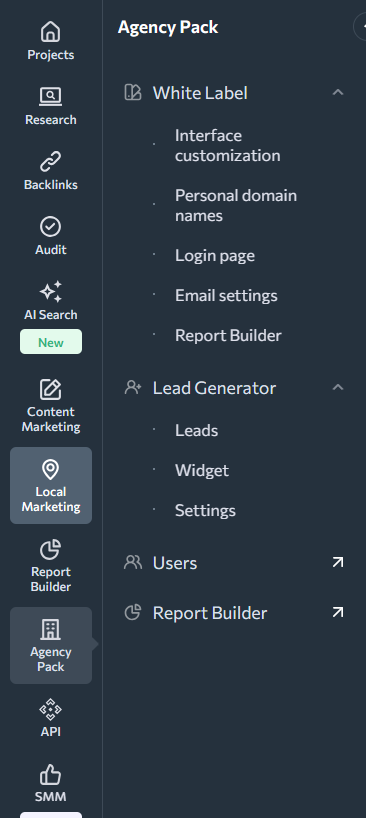Open Email settings

226,295
